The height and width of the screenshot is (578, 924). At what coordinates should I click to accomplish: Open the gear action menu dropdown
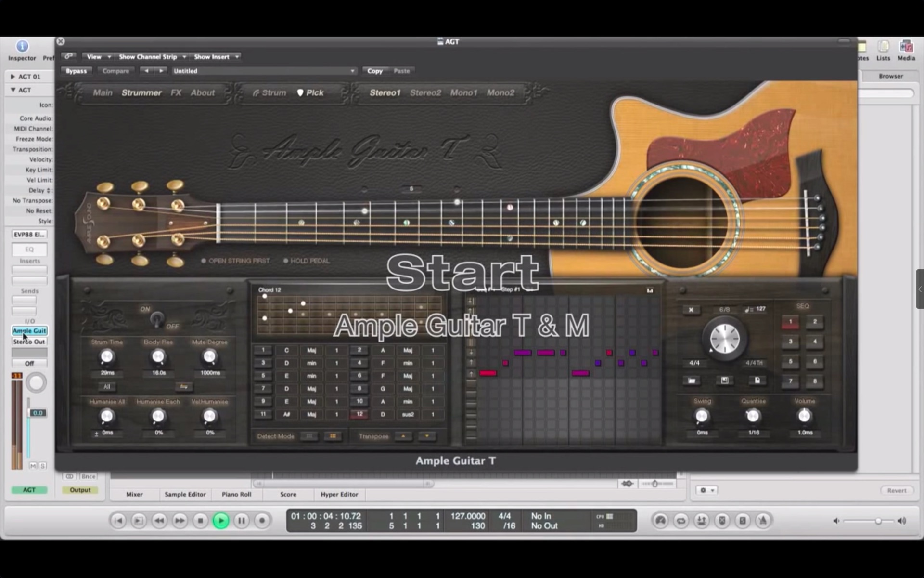tap(706, 490)
